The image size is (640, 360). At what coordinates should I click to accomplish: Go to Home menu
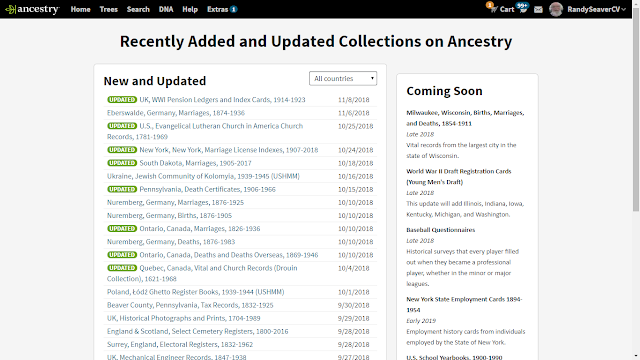coord(80,9)
